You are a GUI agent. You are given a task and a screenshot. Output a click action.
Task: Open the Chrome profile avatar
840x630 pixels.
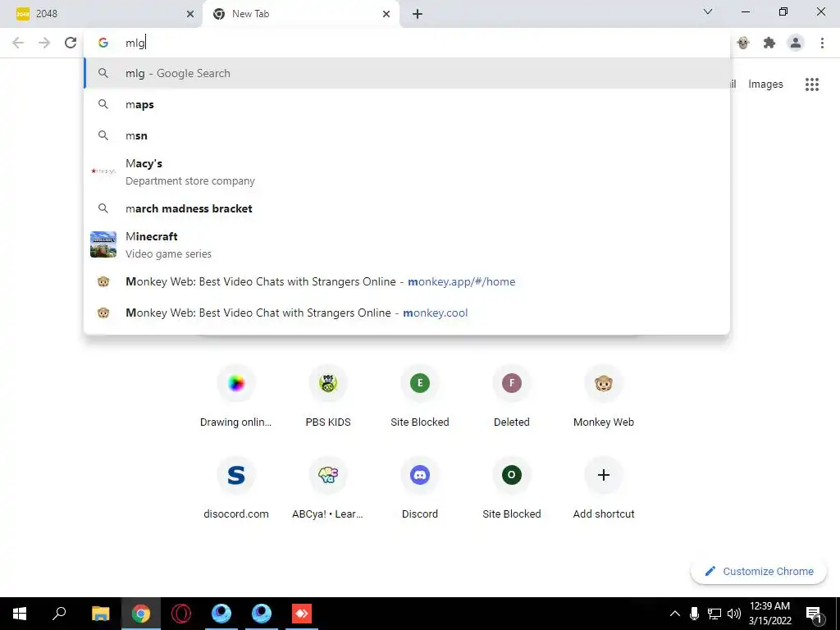tap(796, 43)
